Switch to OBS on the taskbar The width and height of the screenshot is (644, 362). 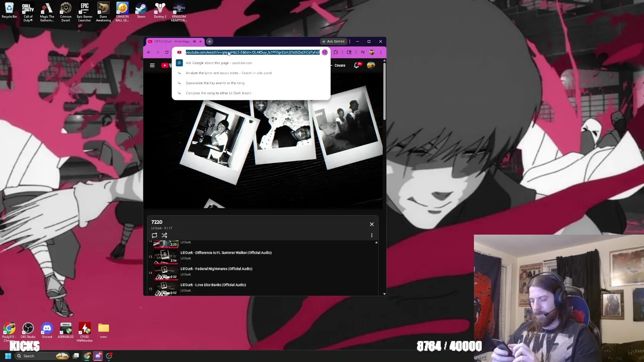(x=109, y=356)
